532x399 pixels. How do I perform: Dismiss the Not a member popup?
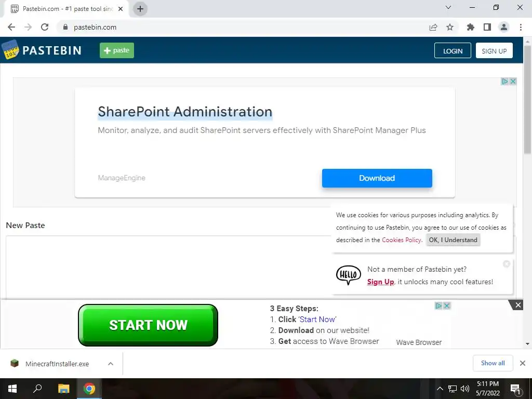point(507,263)
